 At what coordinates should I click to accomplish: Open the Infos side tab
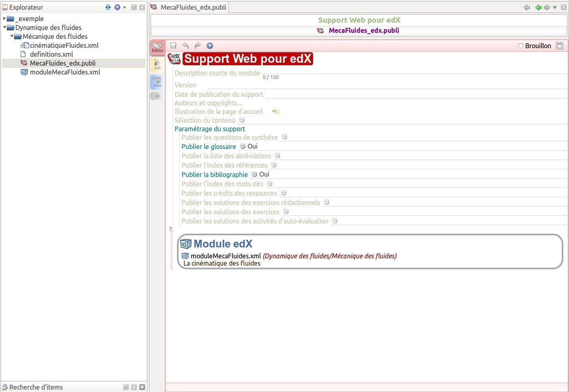click(158, 82)
